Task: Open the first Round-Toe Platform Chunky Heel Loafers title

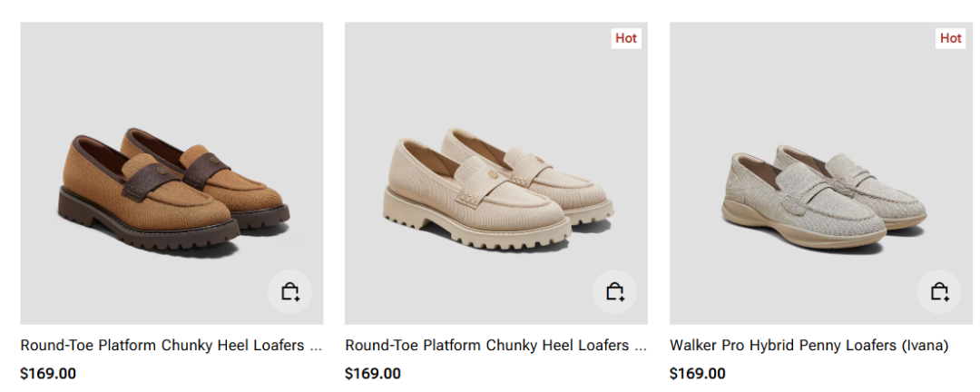Action: [171, 346]
